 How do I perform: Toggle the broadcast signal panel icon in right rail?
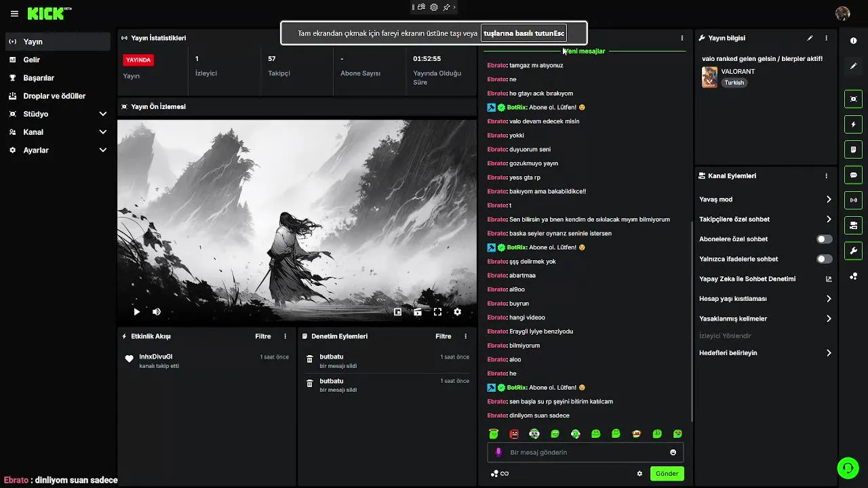tap(854, 200)
